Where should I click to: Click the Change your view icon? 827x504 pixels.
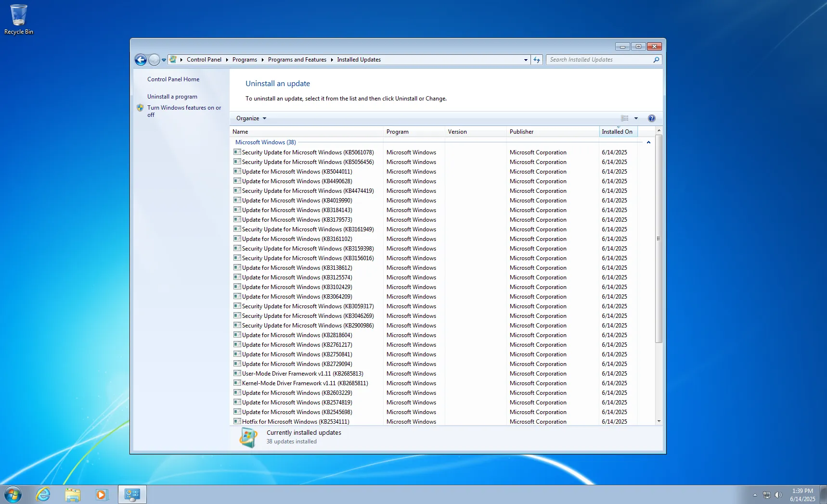(x=625, y=118)
